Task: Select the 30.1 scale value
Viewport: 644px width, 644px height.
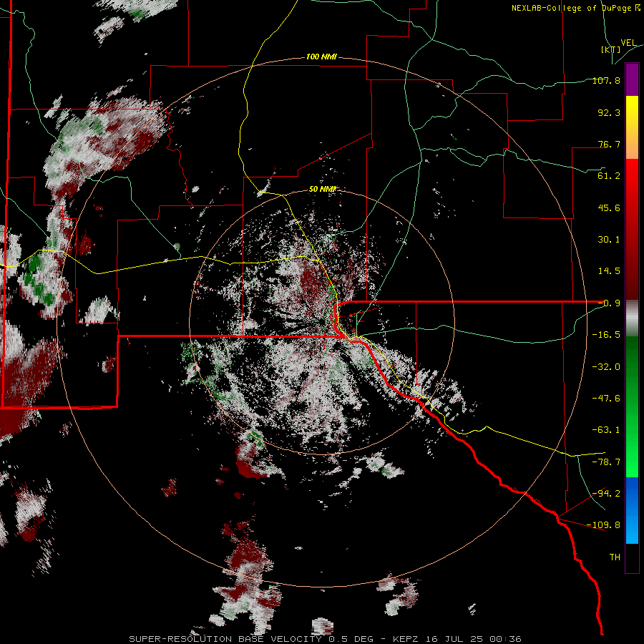Action: [x=609, y=240]
